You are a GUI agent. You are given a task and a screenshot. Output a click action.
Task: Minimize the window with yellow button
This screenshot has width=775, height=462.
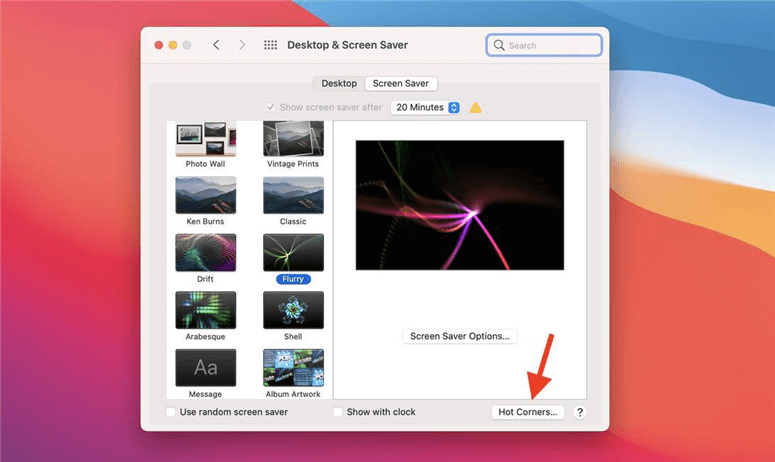(172, 45)
